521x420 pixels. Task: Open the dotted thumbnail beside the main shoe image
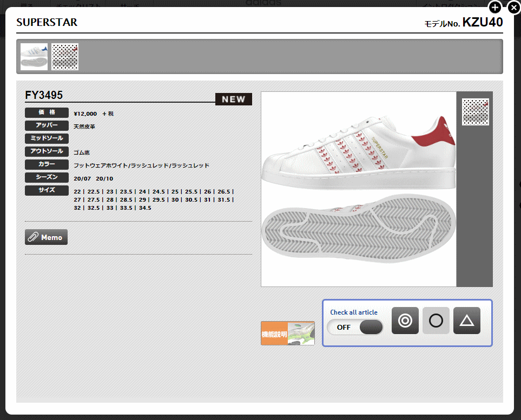click(475, 112)
